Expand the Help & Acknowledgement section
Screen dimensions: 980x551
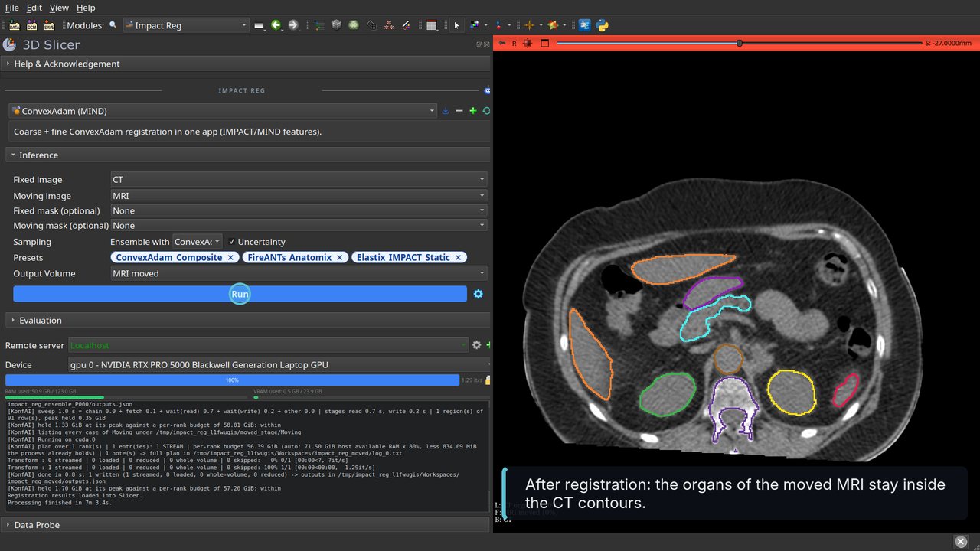tap(247, 64)
